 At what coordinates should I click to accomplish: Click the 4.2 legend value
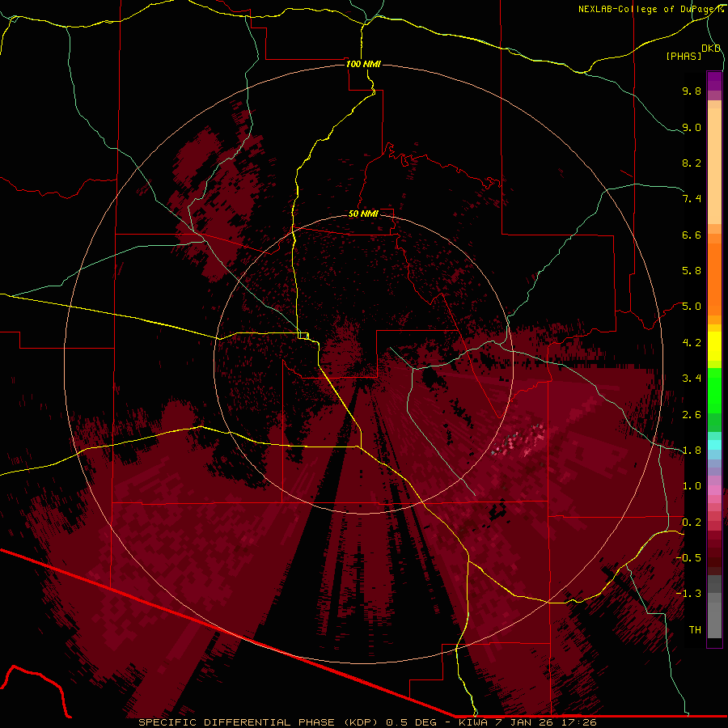pyautogui.click(x=692, y=343)
